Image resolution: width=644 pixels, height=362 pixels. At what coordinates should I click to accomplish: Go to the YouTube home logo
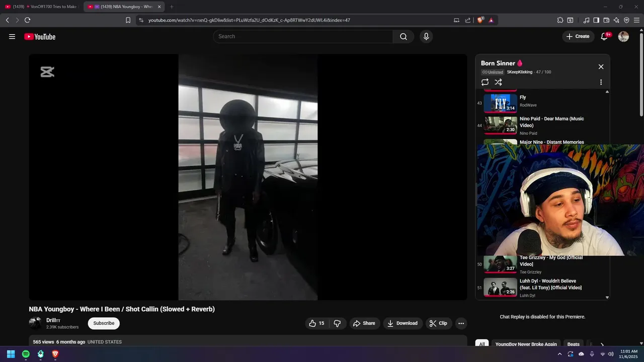(40, 36)
